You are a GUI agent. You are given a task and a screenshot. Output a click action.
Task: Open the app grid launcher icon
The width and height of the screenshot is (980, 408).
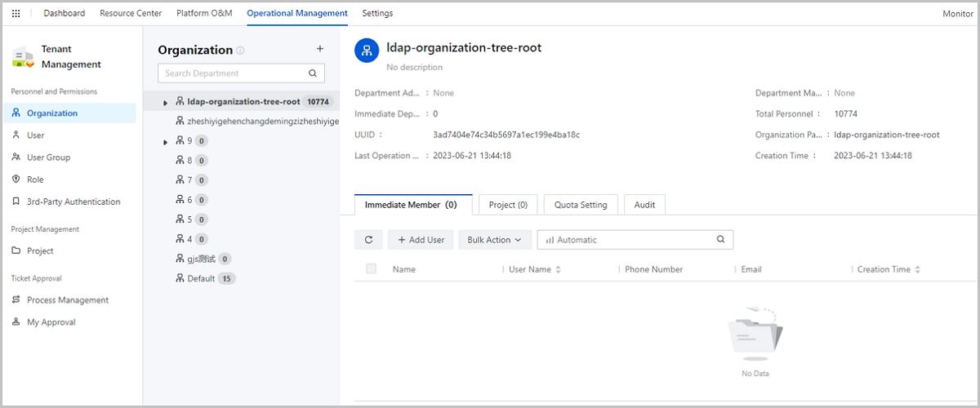coord(16,14)
